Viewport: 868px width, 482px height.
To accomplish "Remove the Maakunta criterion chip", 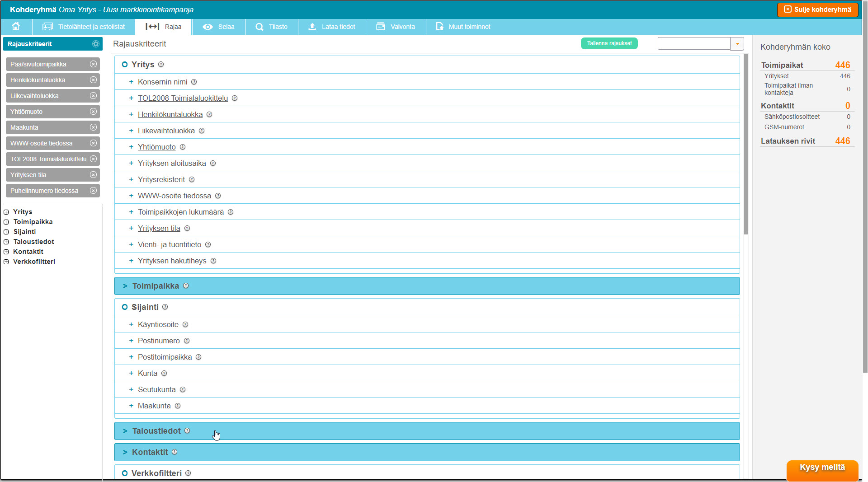I will coord(93,127).
